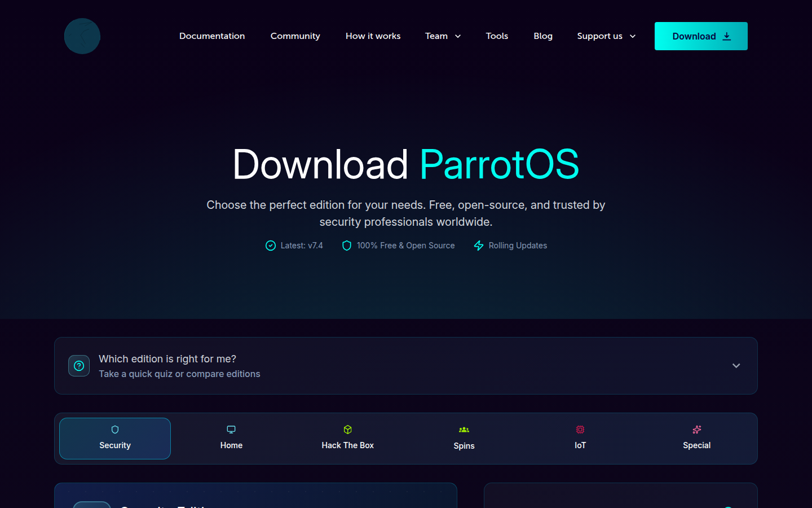The height and width of the screenshot is (508, 812).
Task: Click the question mark icon beside edition quiz
Action: (79, 366)
